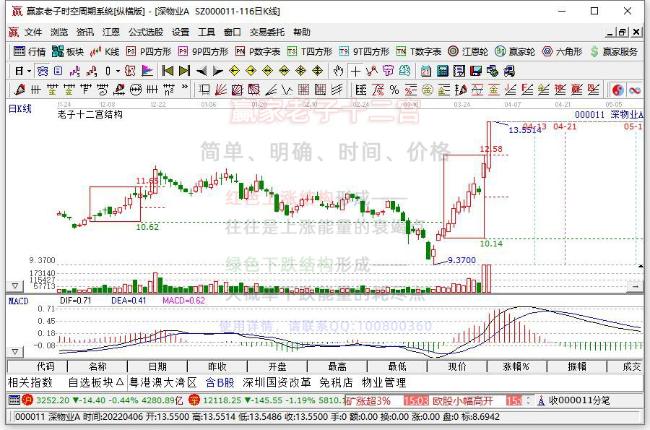
Task: Click the 行情 toolbar button
Action: coord(29,51)
